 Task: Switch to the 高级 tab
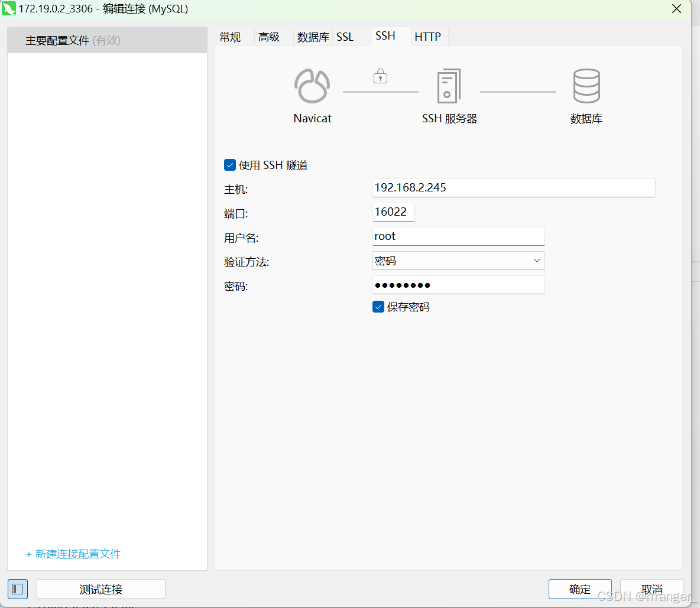click(274, 37)
